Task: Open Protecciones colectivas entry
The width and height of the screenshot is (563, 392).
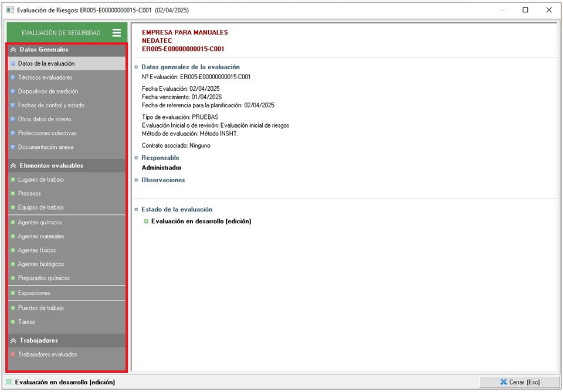Action: click(47, 133)
